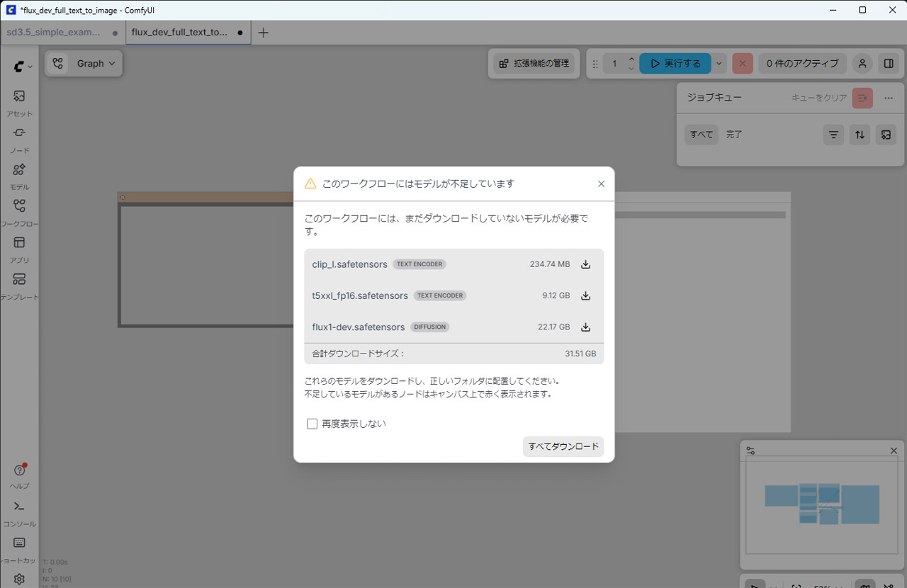Open the minimap settings sliders icon
The height and width of the screenshot is (588, 907).
pyautogui.click(x=751, y=451)
